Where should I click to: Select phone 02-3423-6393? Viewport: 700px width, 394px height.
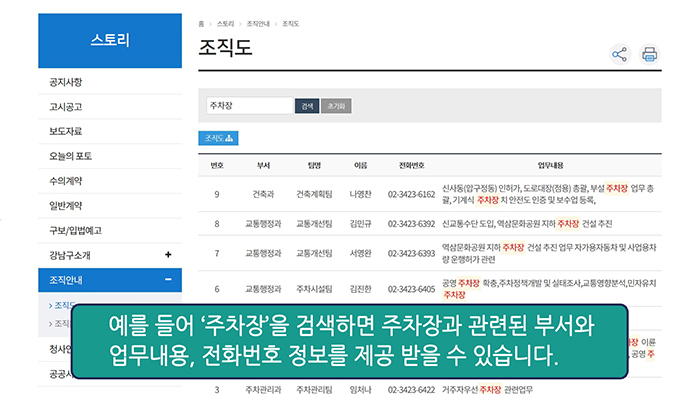pos(411,253)
